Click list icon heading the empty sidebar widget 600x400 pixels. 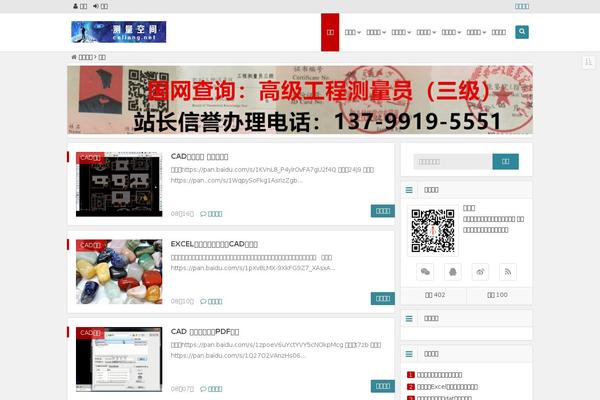tap(409, 318)
